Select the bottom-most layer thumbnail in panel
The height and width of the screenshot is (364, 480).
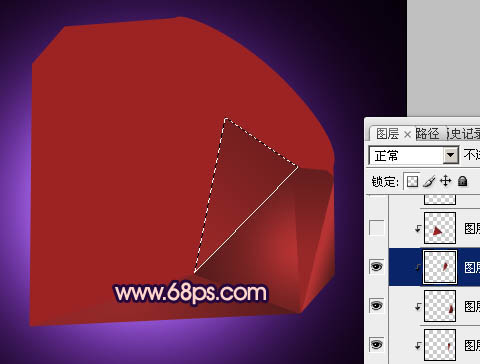point(440,345)
